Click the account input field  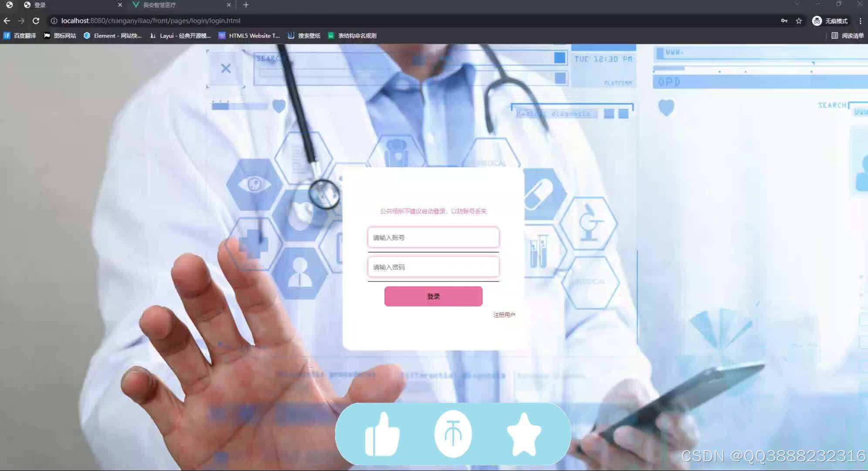coord(433,238)
